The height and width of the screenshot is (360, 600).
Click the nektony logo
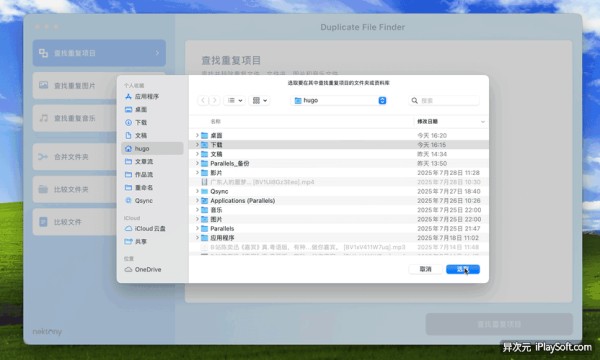tap(47, 331)
